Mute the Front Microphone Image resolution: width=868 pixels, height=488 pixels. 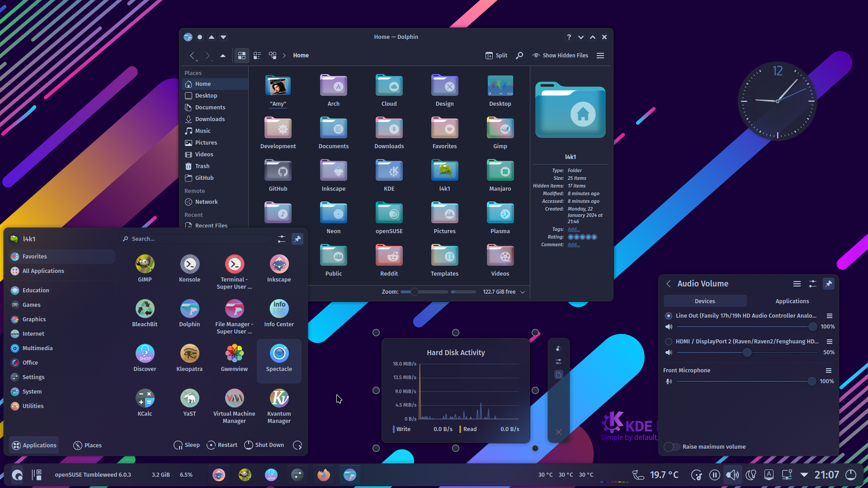click(x=669, y=381)
